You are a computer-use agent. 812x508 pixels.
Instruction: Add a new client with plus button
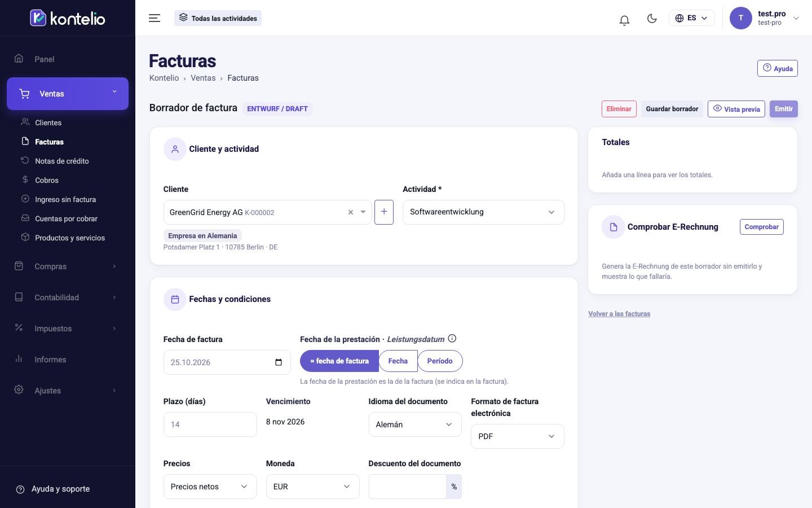[x=384, y=212]
